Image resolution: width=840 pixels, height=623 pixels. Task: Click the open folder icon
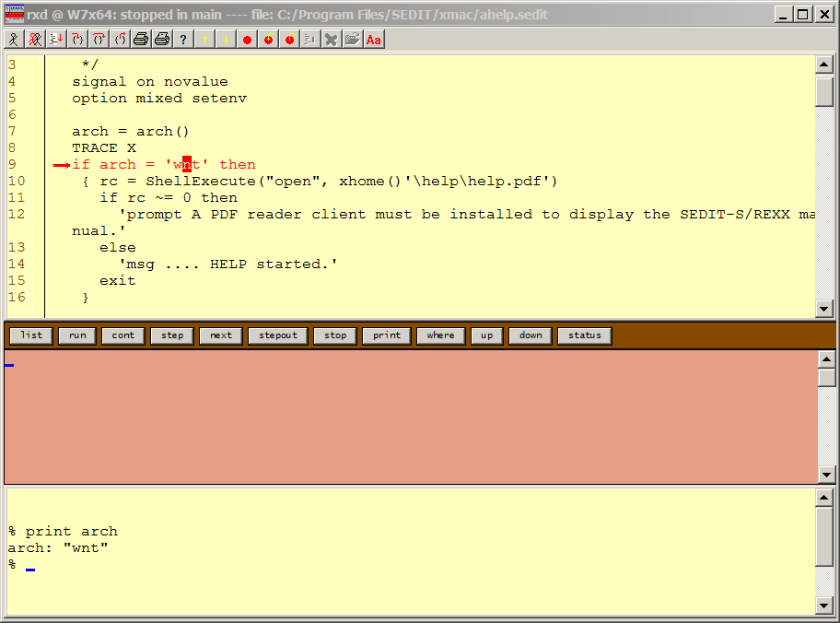click(x=353, y=39)
